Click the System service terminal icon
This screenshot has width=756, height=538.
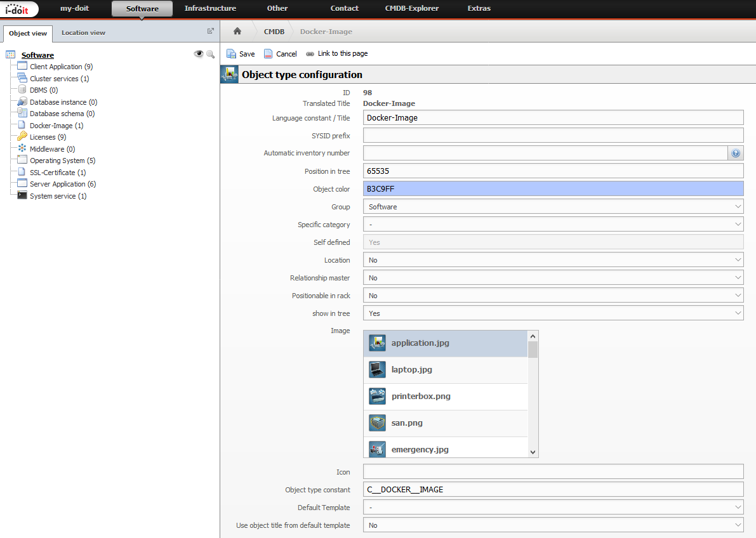click(22, 195)
